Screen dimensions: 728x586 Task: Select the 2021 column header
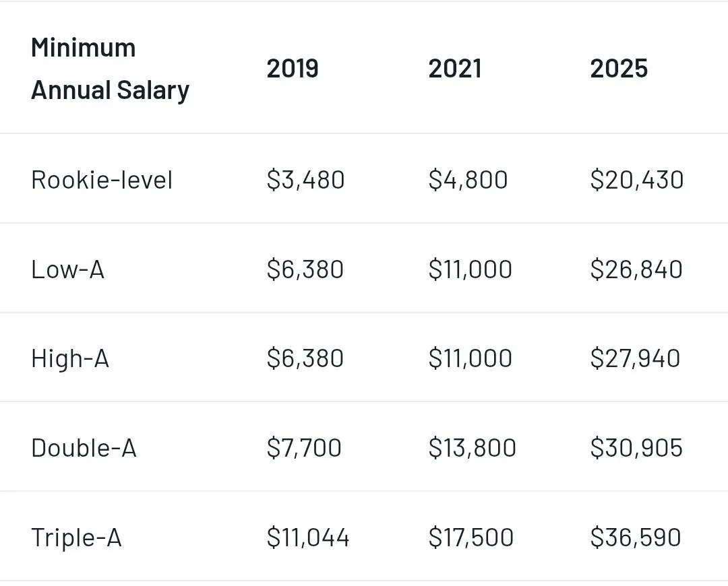tap(455, 68)
